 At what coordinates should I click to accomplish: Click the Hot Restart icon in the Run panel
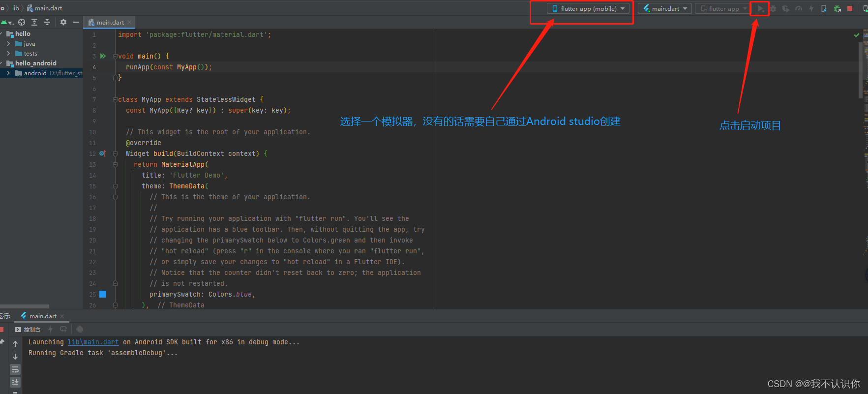63,329
